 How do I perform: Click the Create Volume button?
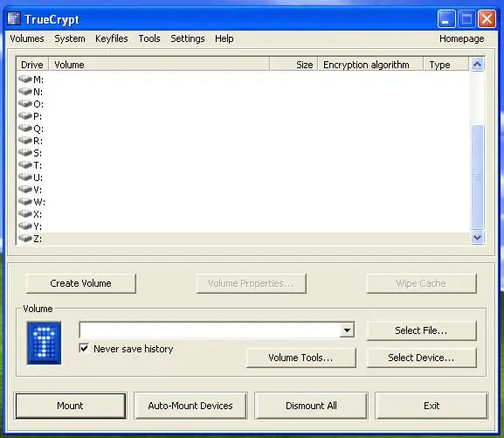[81, 283]
